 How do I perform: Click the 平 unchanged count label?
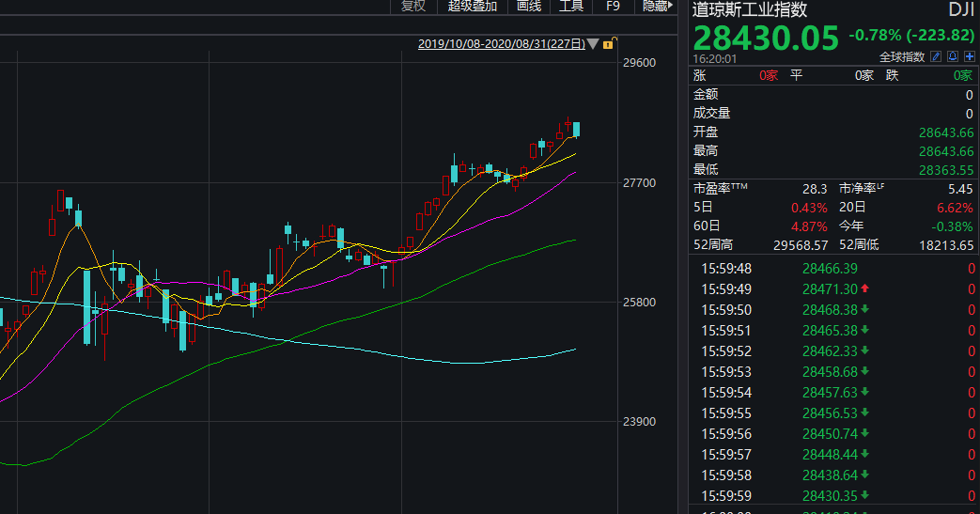coord(796,76)
